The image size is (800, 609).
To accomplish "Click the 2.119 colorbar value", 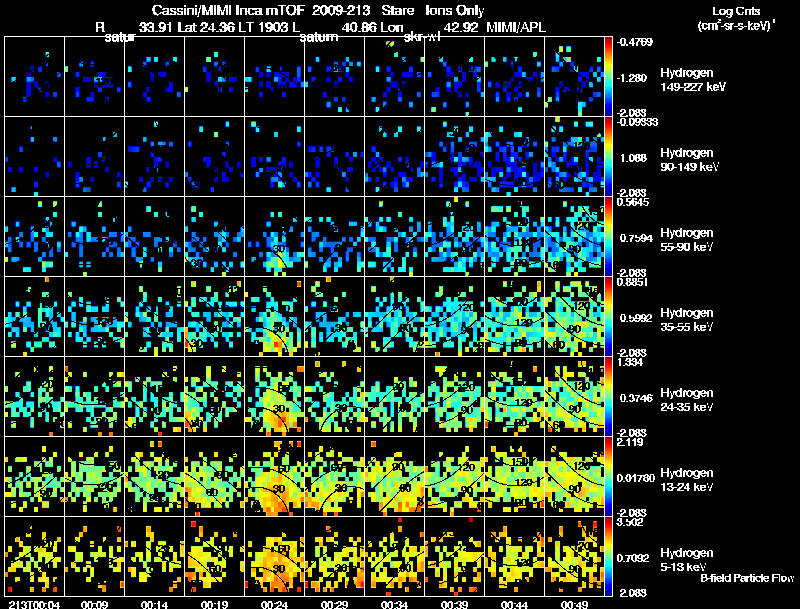I will 630,442.
